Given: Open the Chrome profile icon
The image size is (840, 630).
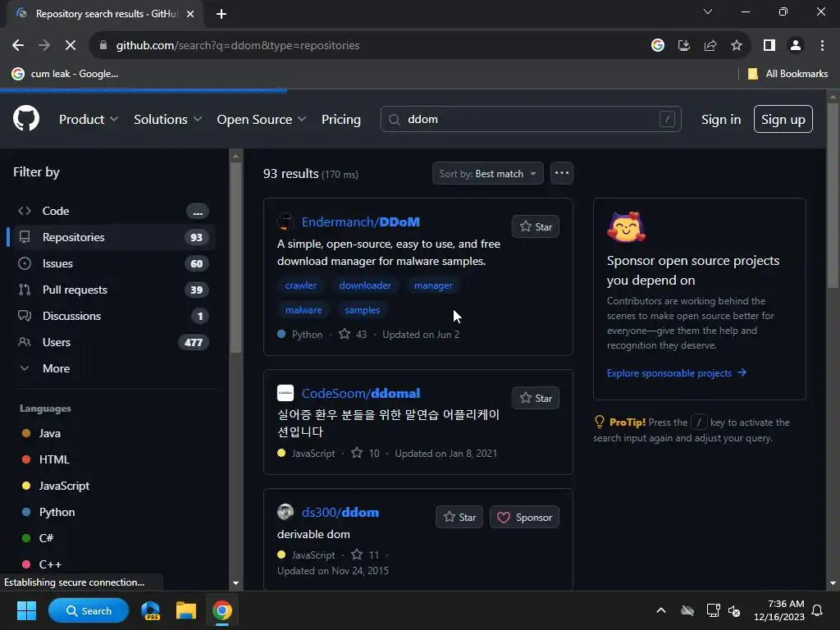Looking at the screenshot, I should 796,46.
